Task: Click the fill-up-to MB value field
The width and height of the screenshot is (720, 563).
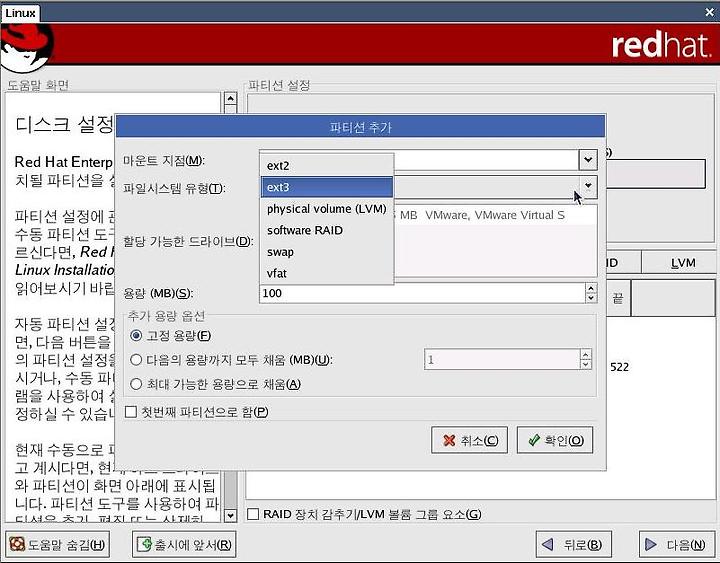Action: (x=502, y=360)
